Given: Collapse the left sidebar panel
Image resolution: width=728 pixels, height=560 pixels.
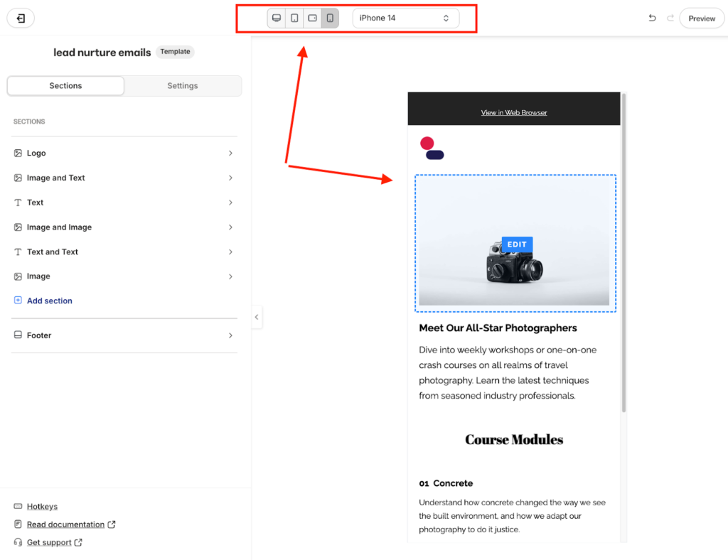Looking at the screenshot, I should tap(257, 317).
